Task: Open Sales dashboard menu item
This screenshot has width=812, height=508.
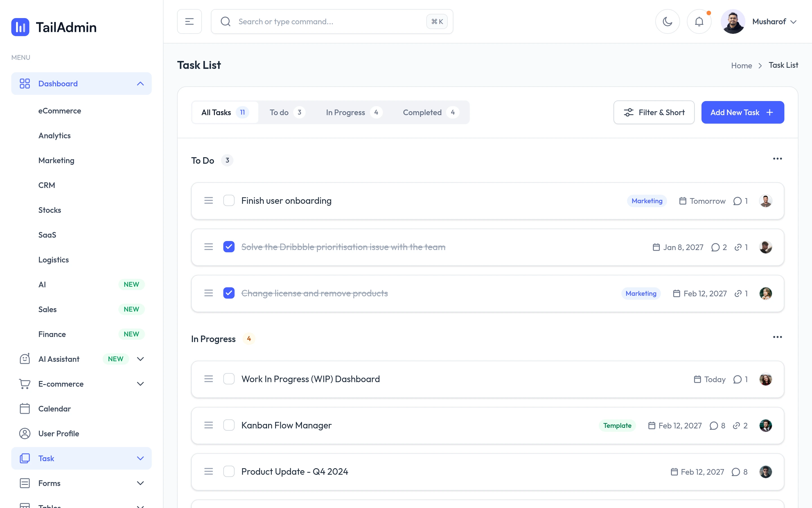Action: point(47,310)
